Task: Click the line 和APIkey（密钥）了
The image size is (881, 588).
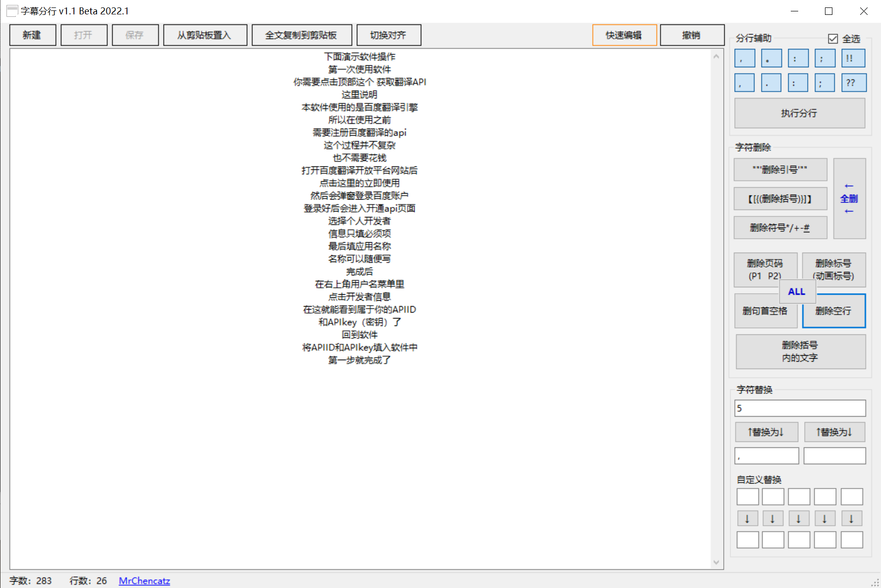Action: pos(360,322)
